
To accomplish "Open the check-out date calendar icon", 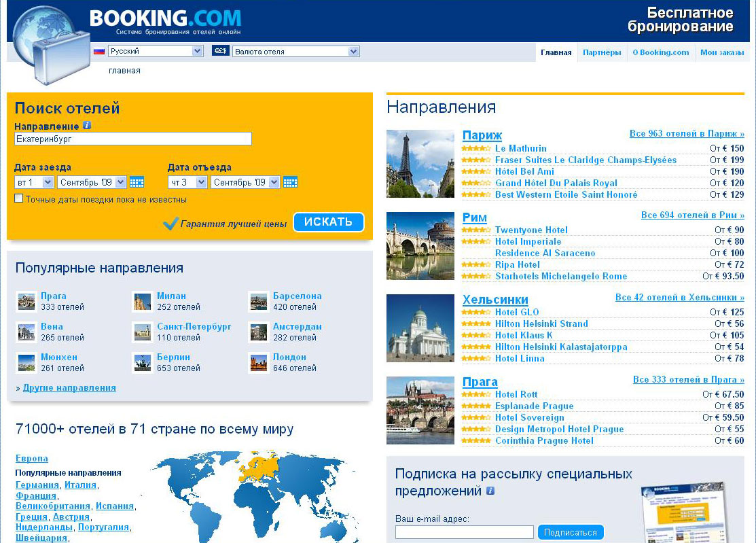I will 290,182.
